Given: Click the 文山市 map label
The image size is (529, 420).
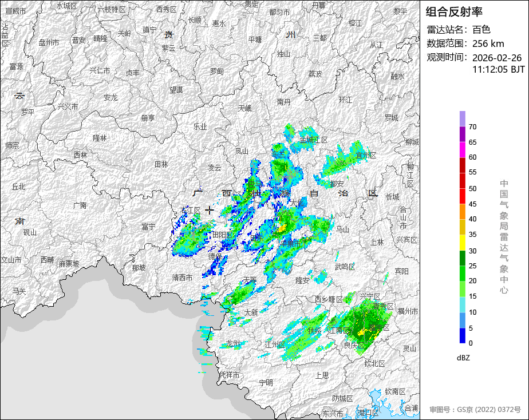Looking at the screenshot, I should (11, 260).
